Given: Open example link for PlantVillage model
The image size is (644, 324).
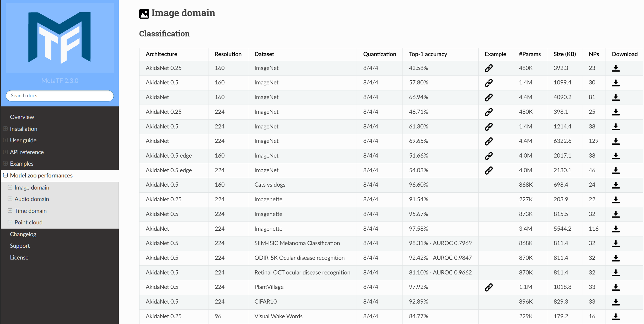Looking at the screenshot, I should coord(489,287).
